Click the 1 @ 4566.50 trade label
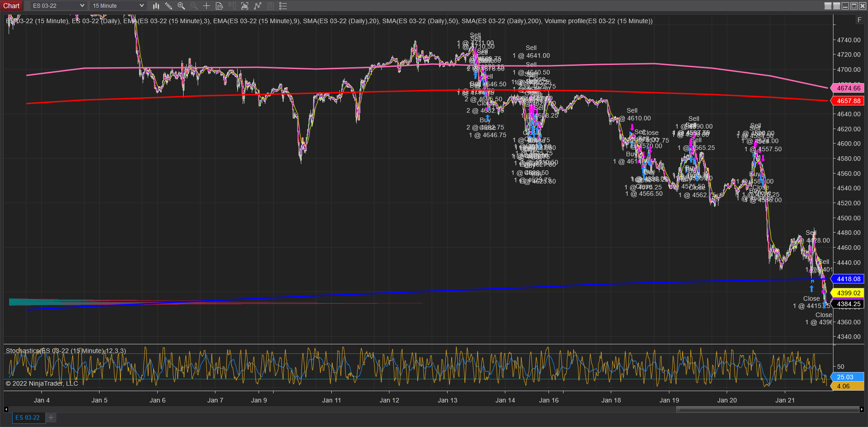Screen dimensions: 868x427 [x=644, y=194]
